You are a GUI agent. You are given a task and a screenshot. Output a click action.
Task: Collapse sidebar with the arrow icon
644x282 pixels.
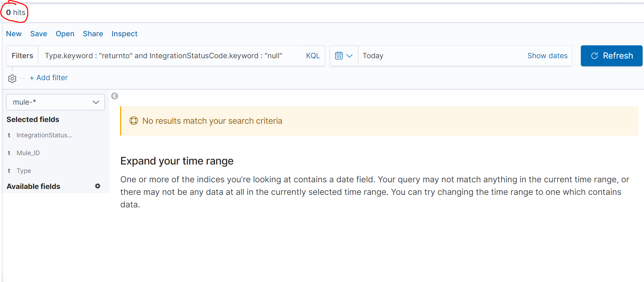pos(114,96)
